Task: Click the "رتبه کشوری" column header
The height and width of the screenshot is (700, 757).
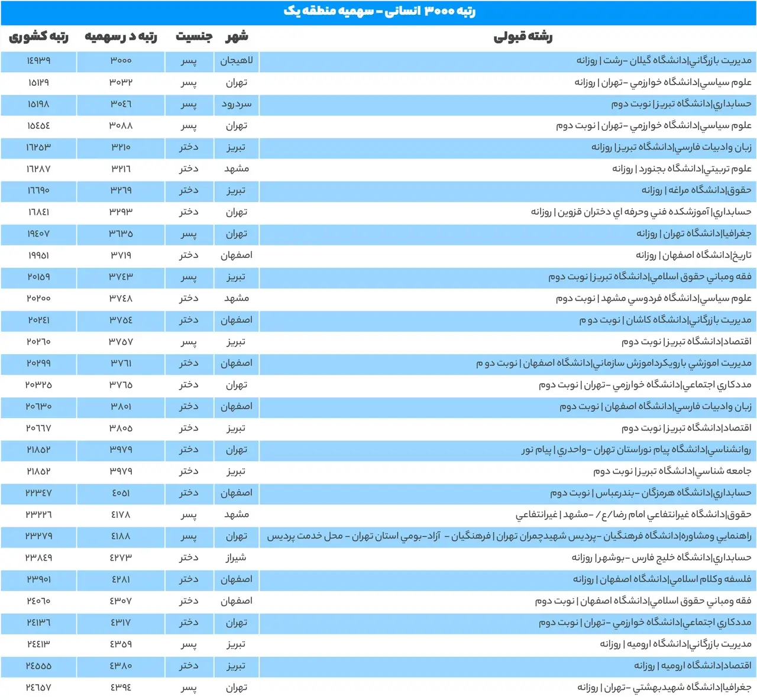Action: (38, 37)
